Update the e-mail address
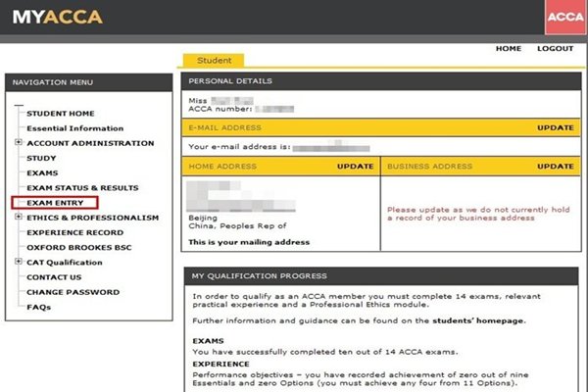Viewport: 588px width, 392px height. click(555, 127)
